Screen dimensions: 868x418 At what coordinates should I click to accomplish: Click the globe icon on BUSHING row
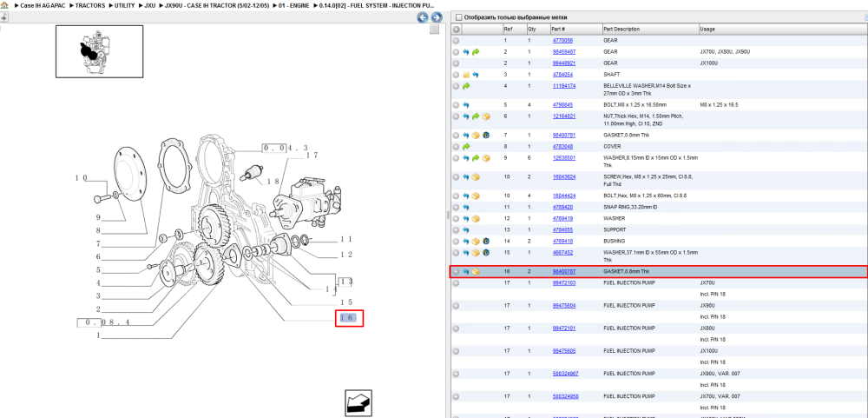point(485,242)
